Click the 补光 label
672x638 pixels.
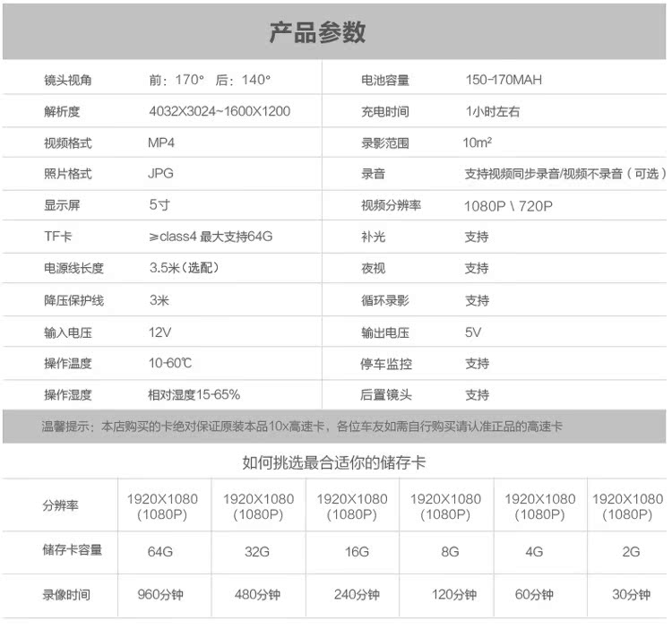[373, 237]
